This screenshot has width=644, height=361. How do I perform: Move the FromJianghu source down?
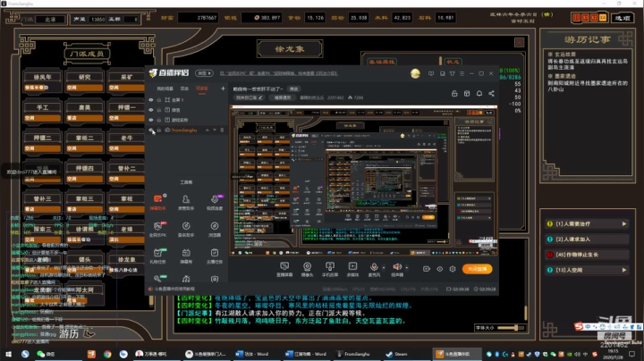tap(215, 130)
